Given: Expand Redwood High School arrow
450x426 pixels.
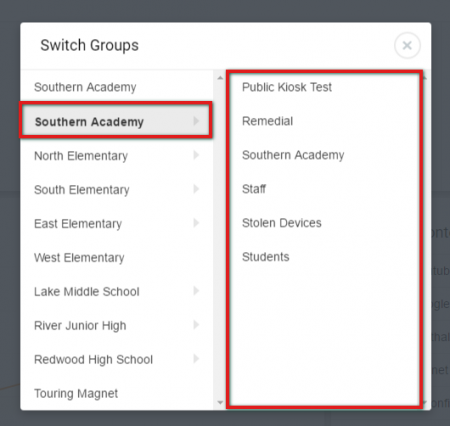Looking at the screenshot, I should pos(196,359).
